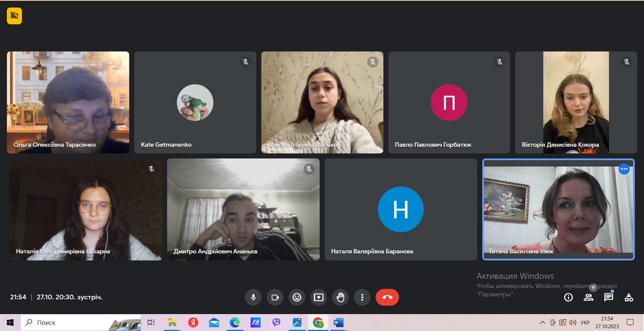Screen dimensions: 644x331
Task: Open the meeting details info icon
Action: [x=569, y=297]
